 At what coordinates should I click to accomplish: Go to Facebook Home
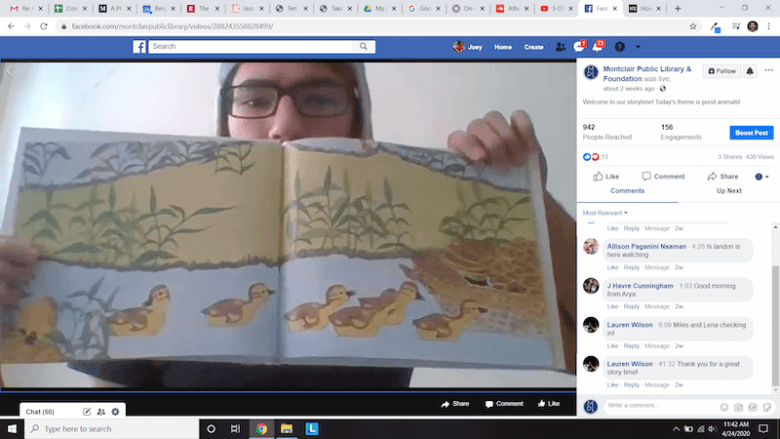pos(502,47)
